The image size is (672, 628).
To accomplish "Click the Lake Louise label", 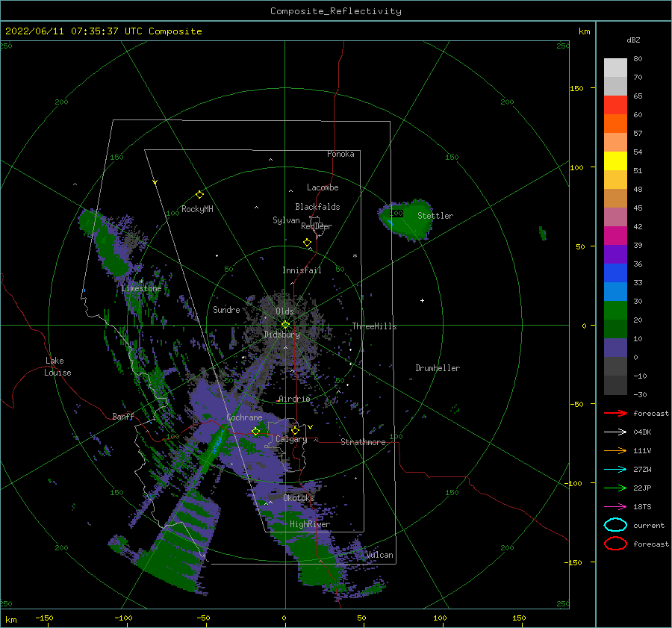I will click(57, 367).
